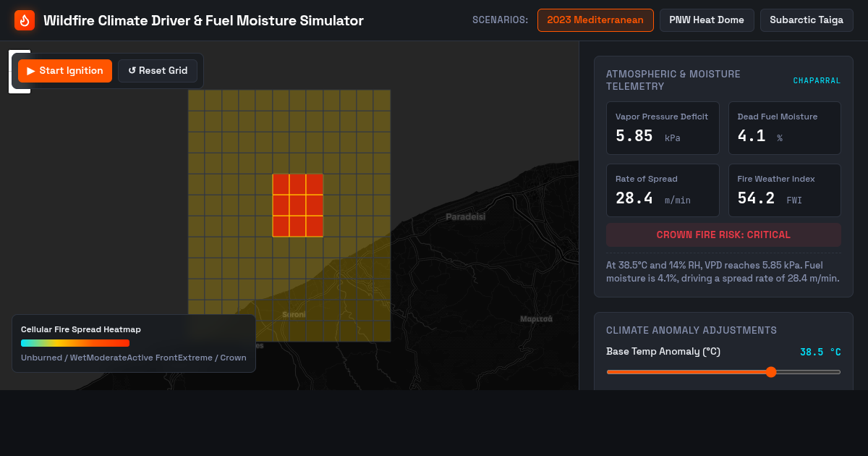The image size is (868, 456).
Task: Click the Fire Weather Index 54.2 value
Action: [756, 198]
